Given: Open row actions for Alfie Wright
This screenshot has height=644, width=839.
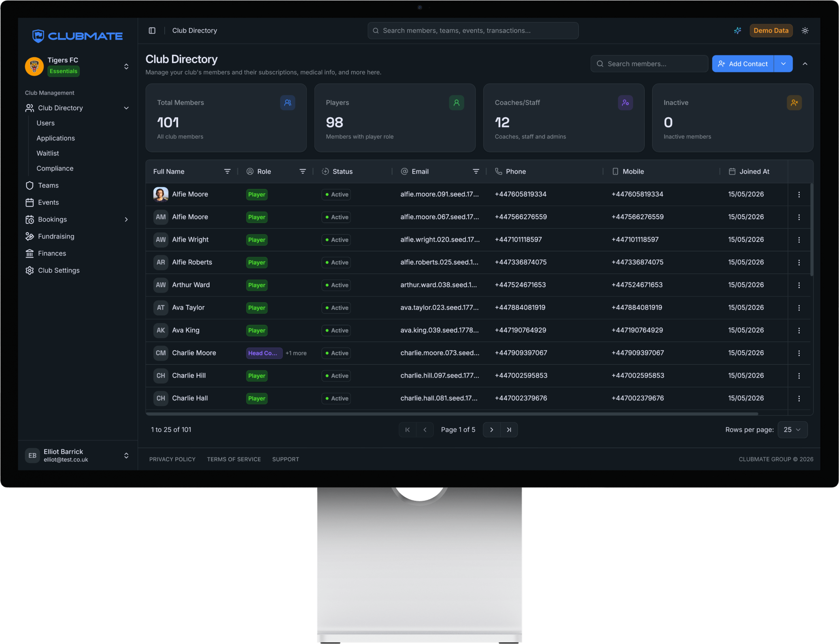Looking at the screenshot, I should (x=799, y=240).
